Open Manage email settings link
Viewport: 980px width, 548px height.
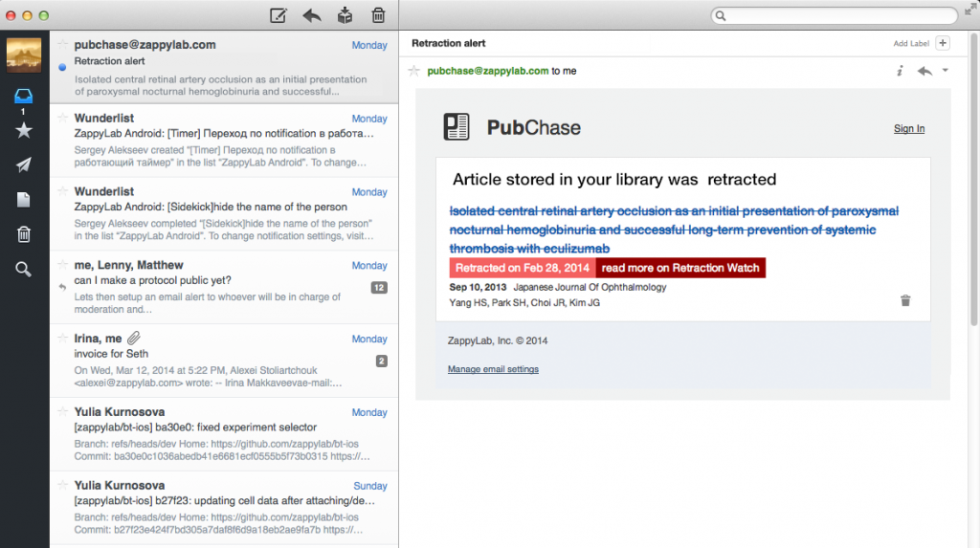[493, 369]
